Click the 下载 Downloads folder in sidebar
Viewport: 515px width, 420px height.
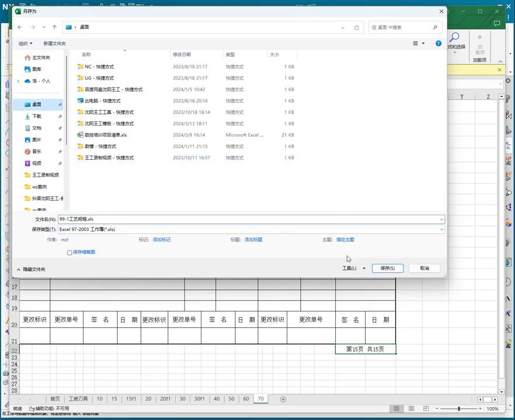click(x=37, y=116)
